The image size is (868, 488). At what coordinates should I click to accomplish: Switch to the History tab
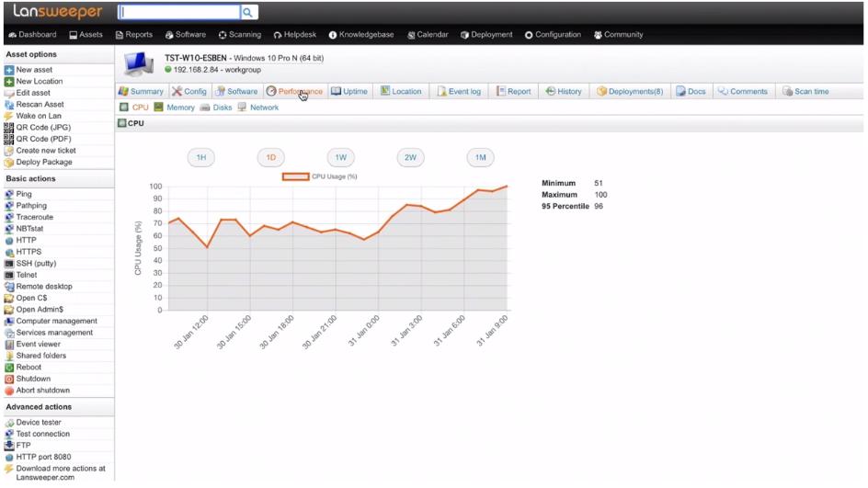564,91
